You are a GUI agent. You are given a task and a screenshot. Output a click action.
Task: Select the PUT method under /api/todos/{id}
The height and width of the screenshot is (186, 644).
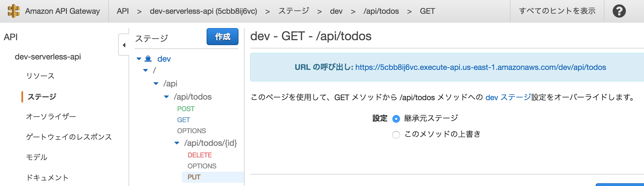(x=194, y=177)
